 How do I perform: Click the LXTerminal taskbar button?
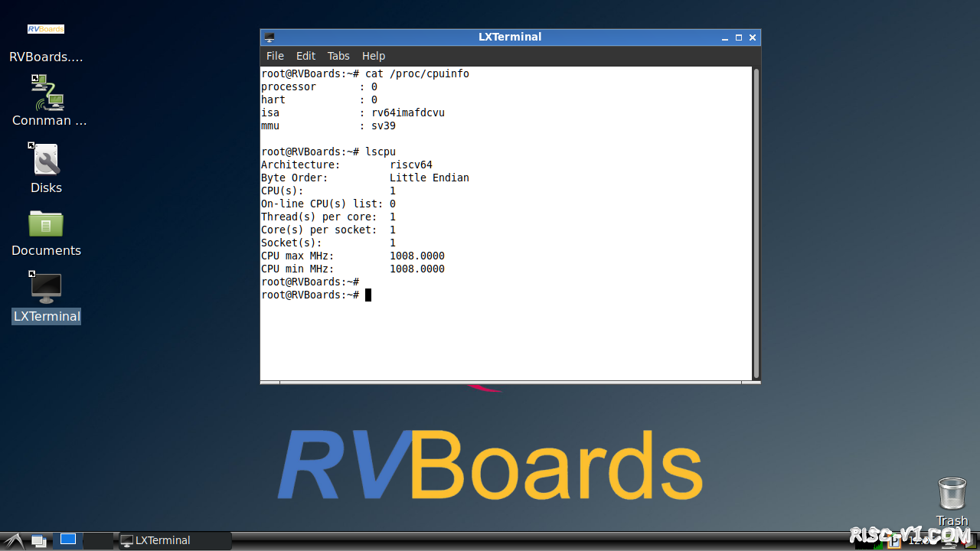[175, 540]
